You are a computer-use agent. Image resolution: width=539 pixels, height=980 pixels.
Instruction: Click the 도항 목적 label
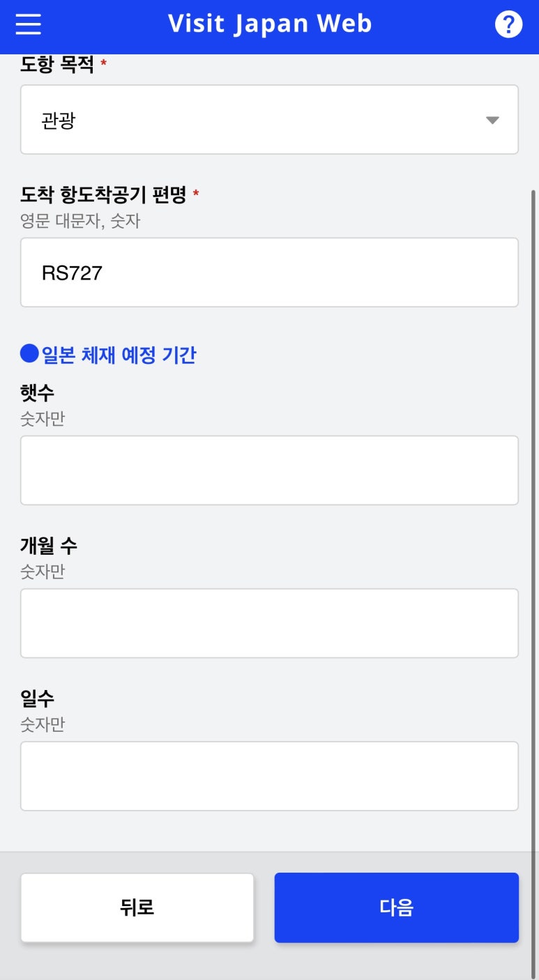[x=57, y=64]
